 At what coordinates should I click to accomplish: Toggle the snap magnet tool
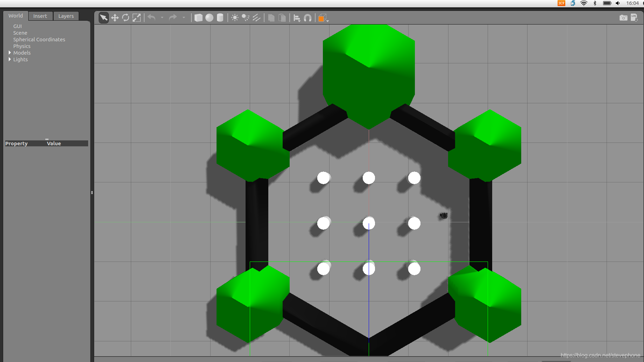pyautogui.click(x=307, y=18)
